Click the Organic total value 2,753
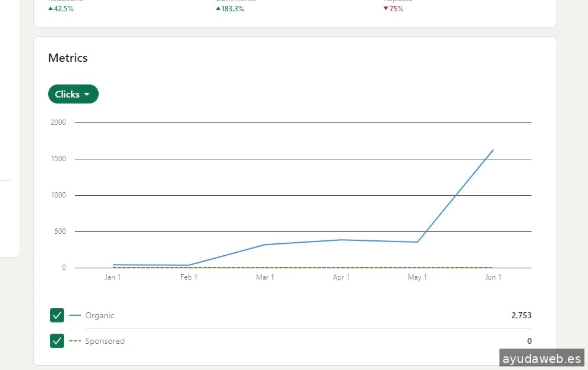 click(521, 315)
